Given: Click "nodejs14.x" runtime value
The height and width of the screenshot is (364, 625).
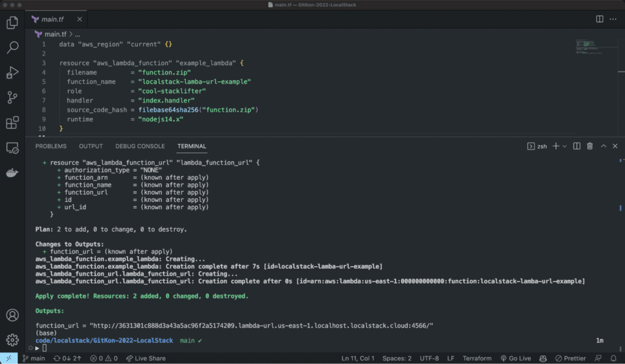Looking at the screenshot, I should (x=161, y=119).
